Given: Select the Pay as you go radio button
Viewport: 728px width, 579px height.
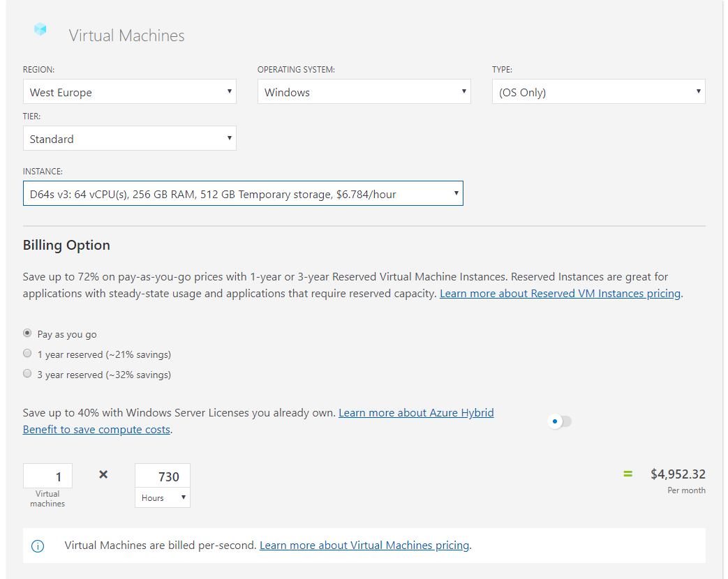Looking at the screenshot, I should (x=27, y=333).
